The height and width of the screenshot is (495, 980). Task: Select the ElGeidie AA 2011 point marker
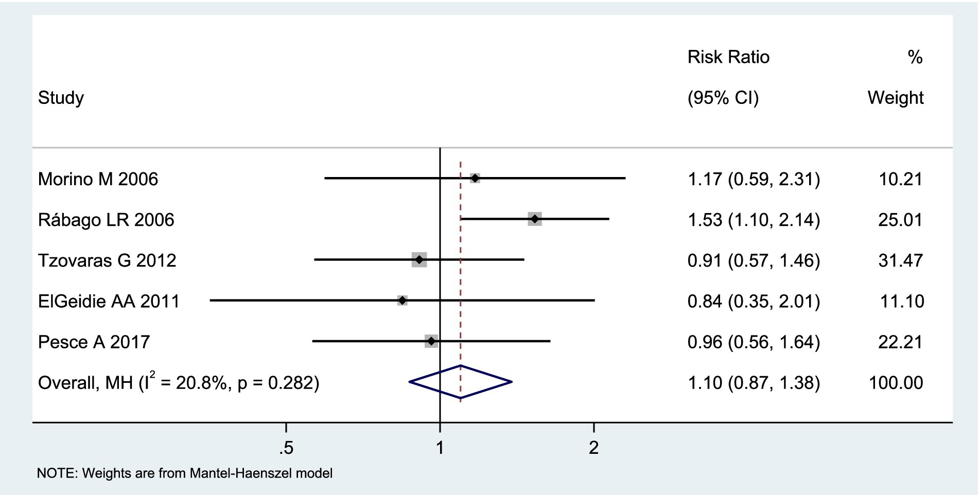tap(402, 300)
